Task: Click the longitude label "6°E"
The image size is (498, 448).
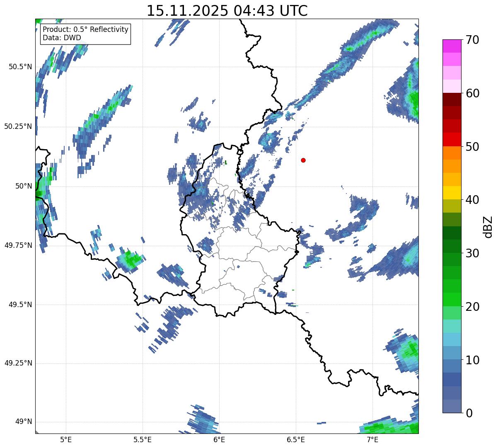Action: [219, 440]
